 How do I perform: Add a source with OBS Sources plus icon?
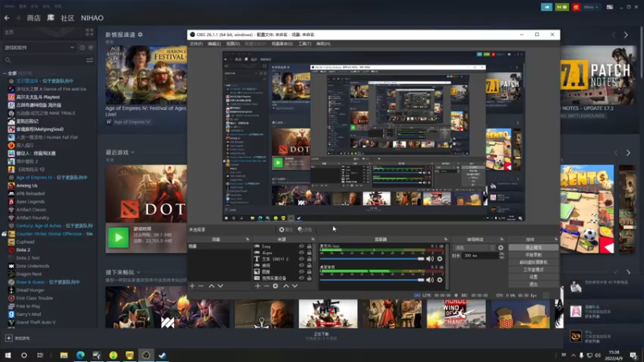click(258, 286)
